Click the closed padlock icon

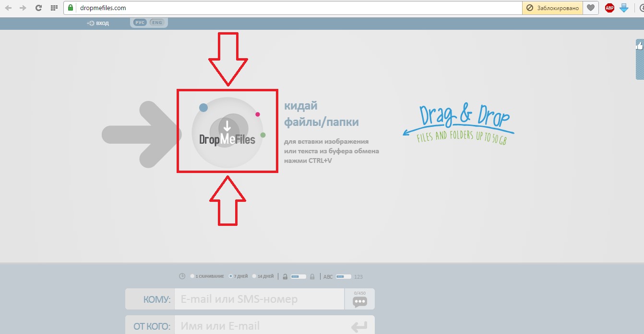(x=312, y=276)
